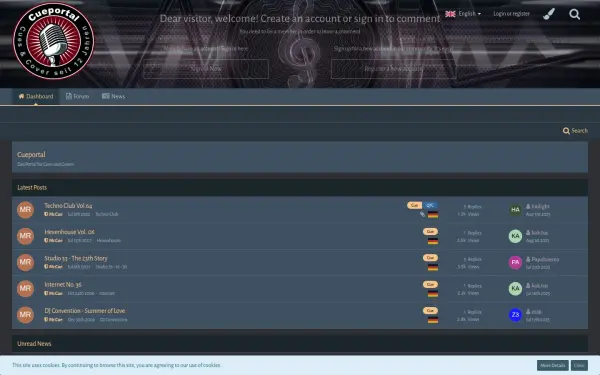The image size is (600, 375).
Task: Click Papabueno username in Studio 33 row
Action: 545,259
